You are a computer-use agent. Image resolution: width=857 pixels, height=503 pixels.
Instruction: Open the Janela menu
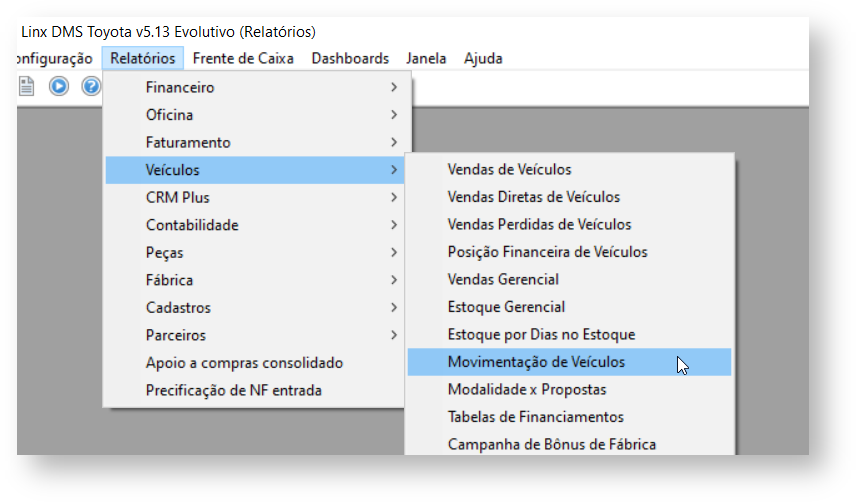pyautogui.click(x=427, y=58)
